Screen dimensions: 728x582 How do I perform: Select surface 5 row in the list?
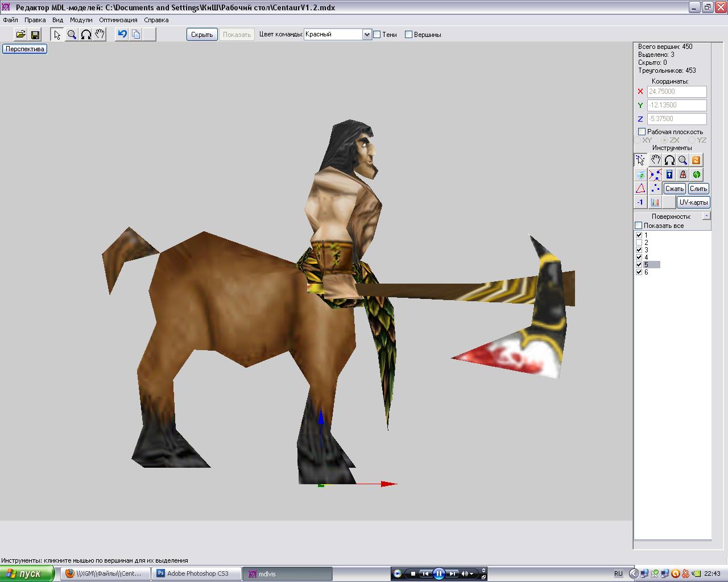pyautogui.click(x=652, y=264)
